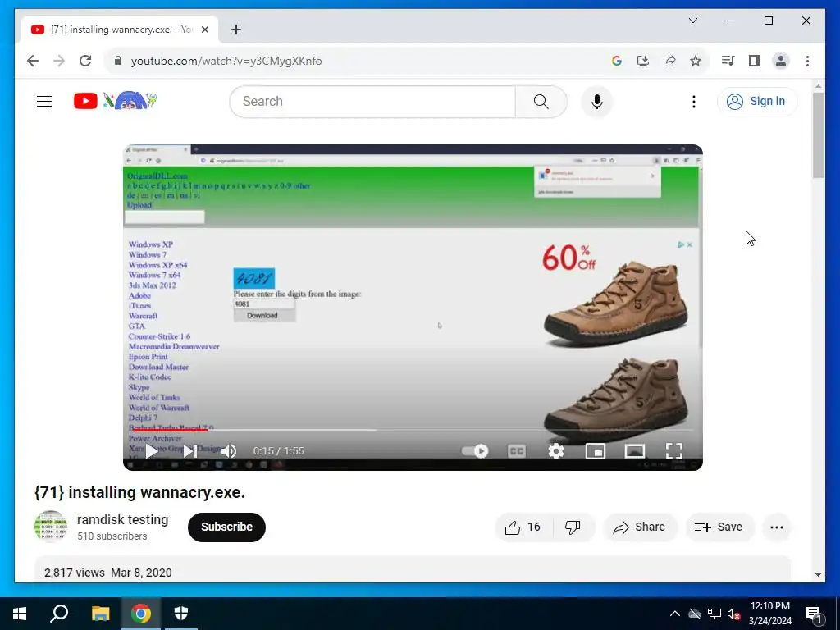Viewport: 840px width, 630px height.
Task: Open Chrome side panel
Action: [755, 61]
